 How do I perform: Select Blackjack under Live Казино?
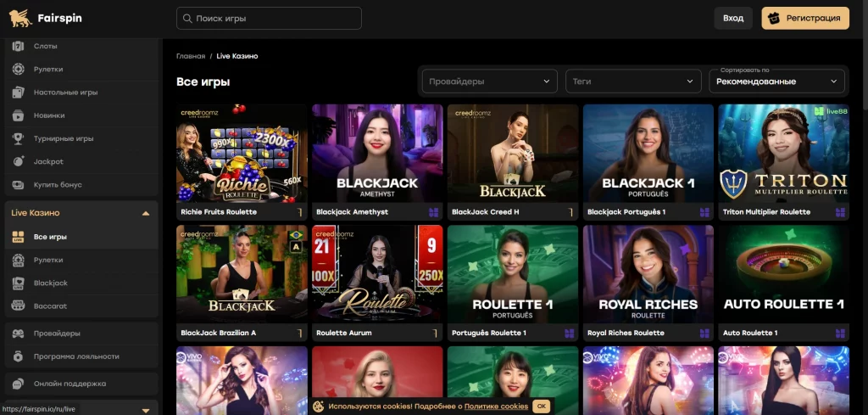[81, 283]
